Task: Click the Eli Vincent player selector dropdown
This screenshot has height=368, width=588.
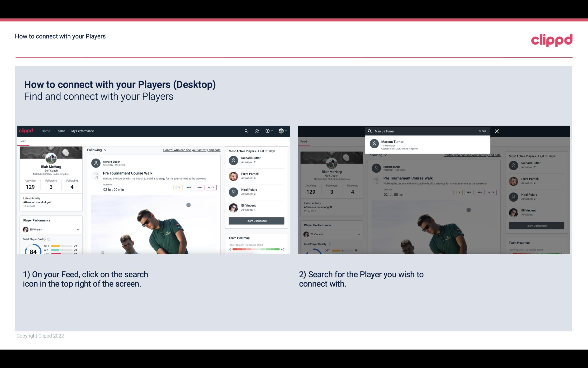Action: [x=51, y=229]
